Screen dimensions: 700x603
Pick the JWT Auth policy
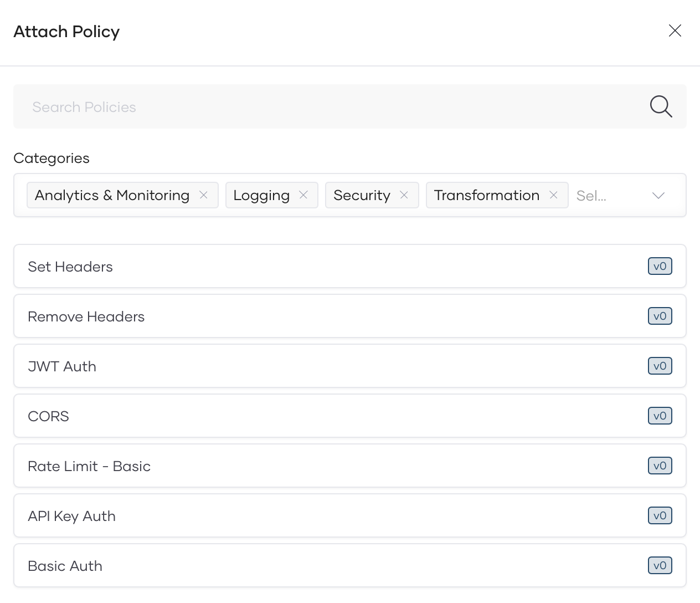[x=332, y=366]
